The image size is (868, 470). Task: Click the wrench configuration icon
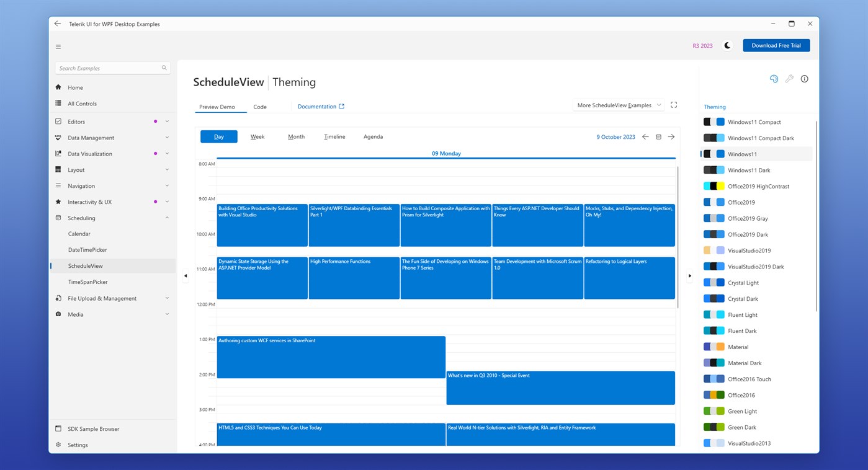pos(789,79)
